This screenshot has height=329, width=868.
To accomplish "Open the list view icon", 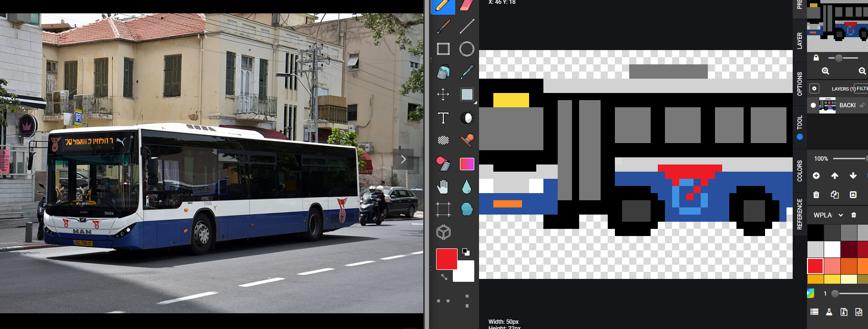I will (x=814, y=312).
